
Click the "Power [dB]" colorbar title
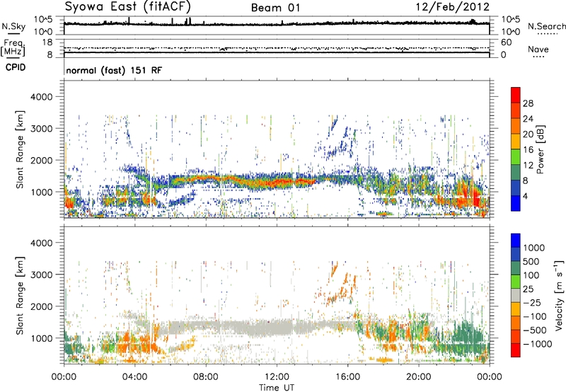point(540,149)
